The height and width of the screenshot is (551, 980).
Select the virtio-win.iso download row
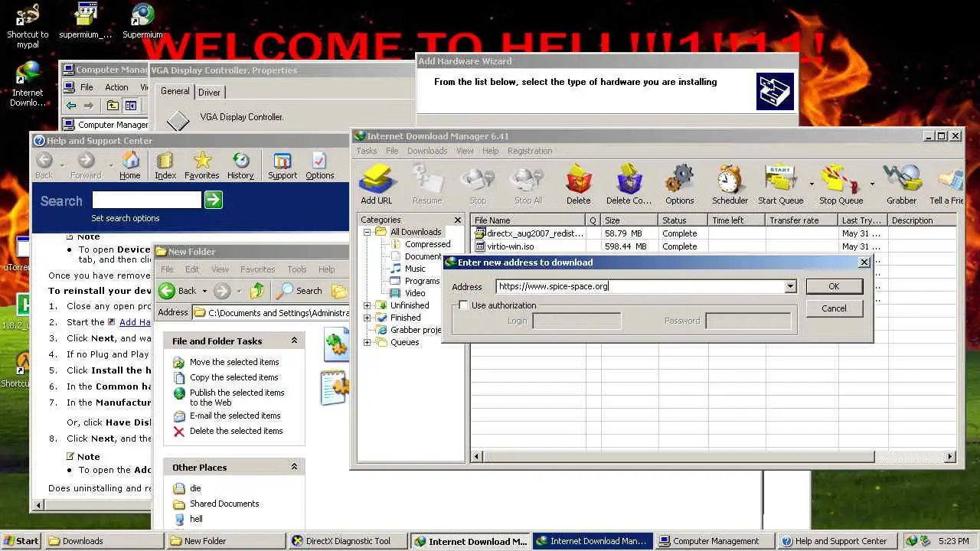[713, 246]
